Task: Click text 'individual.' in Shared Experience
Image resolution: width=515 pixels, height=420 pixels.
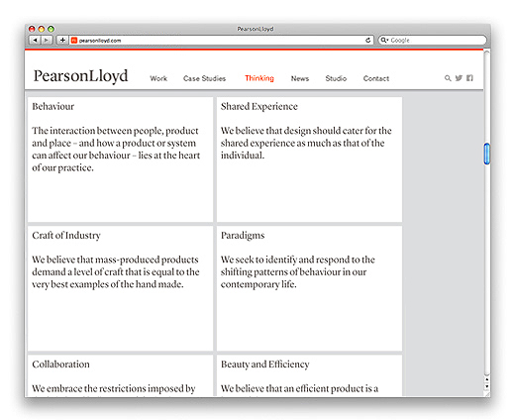Action: click(x=243, y=156)
